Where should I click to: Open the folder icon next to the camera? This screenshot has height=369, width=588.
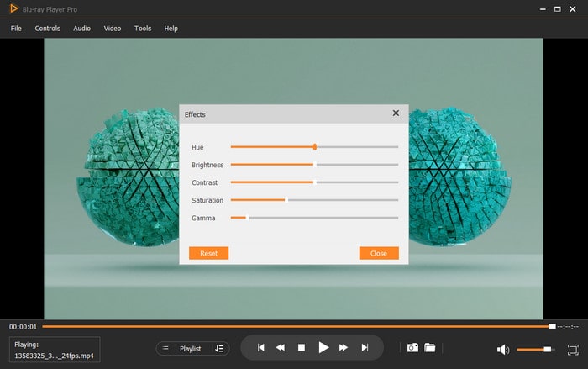(x=430, y=348)
